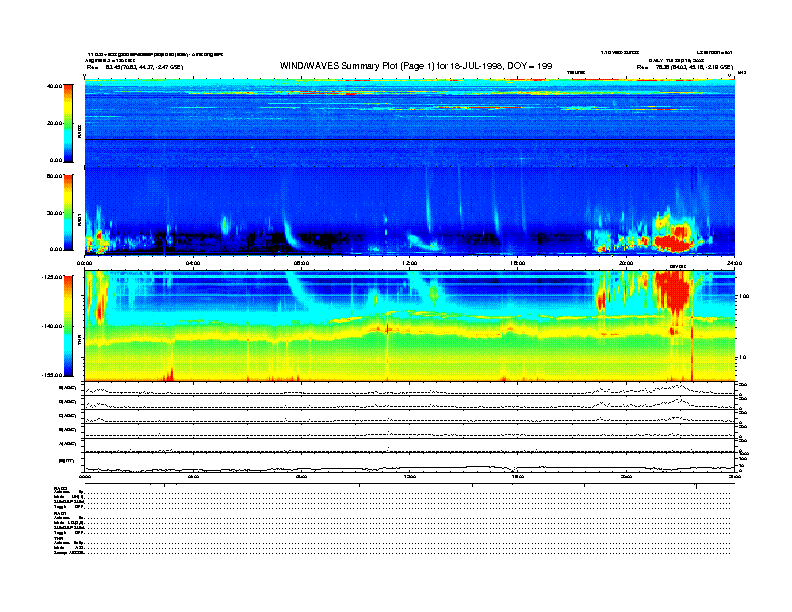The width and height of the screenshot is (792, 612).
Task: Click the TNR color scale bar
Action: [68, 326]
